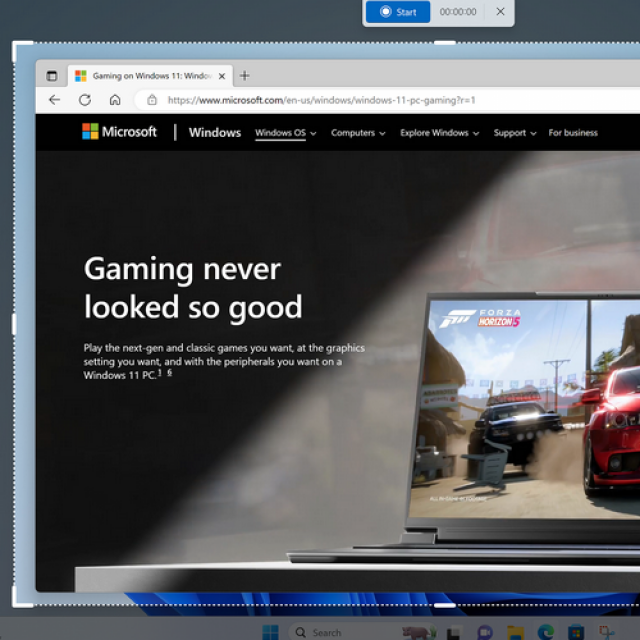The width and height of the screenshot is (640, 640).
Task: Refresh the current page
Action: [x=85, y=100]
